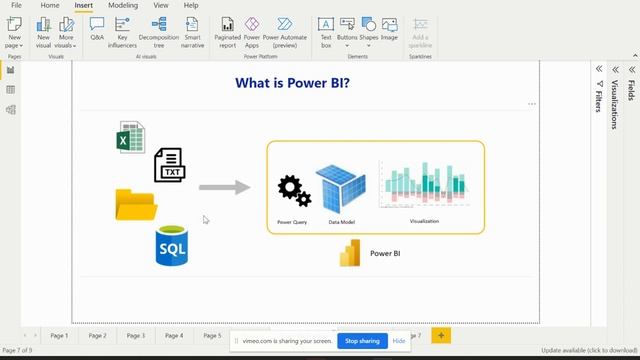The height and width of the screenshot is (360, 640).
Task: Select the SQL database icon on canvas
Action: click(172, 246)
